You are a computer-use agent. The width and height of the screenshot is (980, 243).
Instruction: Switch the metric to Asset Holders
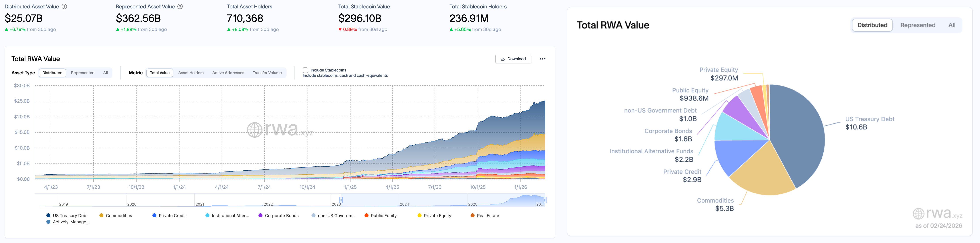pyautogui.click(x=191, y=73)
